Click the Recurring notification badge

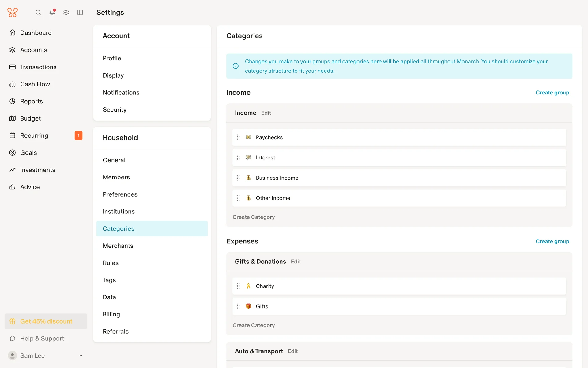pos(78,136)
